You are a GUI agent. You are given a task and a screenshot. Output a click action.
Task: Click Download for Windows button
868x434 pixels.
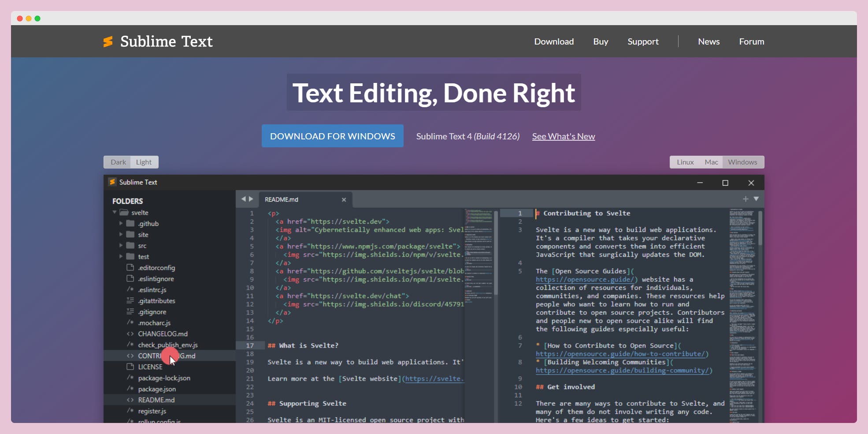(x=333, y=136)
